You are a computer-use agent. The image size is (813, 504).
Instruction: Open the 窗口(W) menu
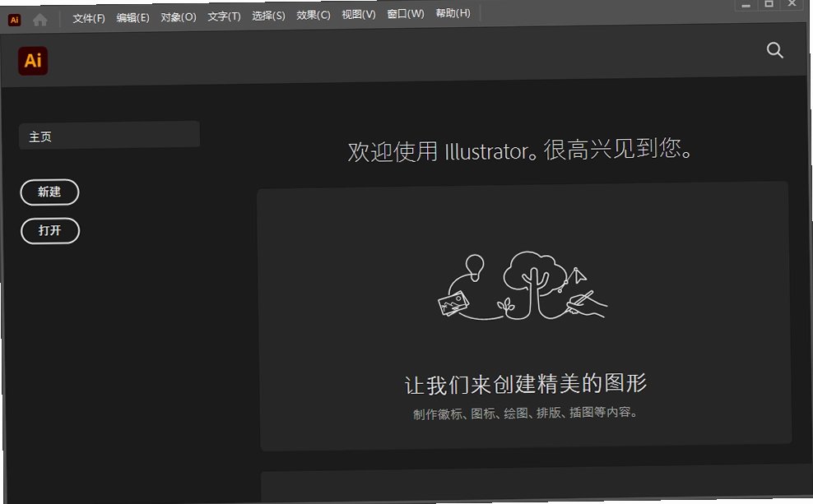[406, 14]
